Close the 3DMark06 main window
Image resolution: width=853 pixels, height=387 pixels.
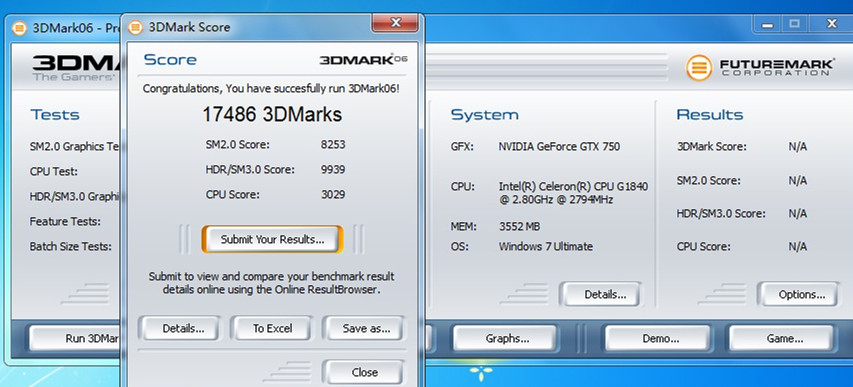[831, 24]
